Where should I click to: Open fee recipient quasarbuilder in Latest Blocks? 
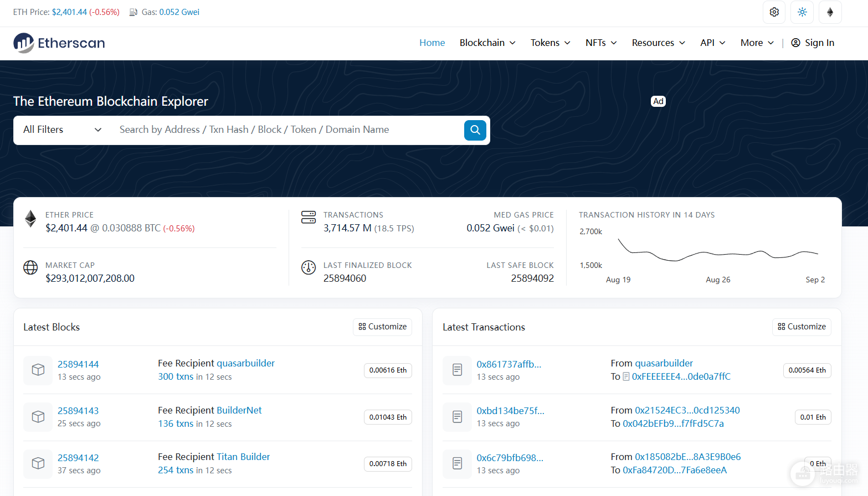[x=245, y=363]
